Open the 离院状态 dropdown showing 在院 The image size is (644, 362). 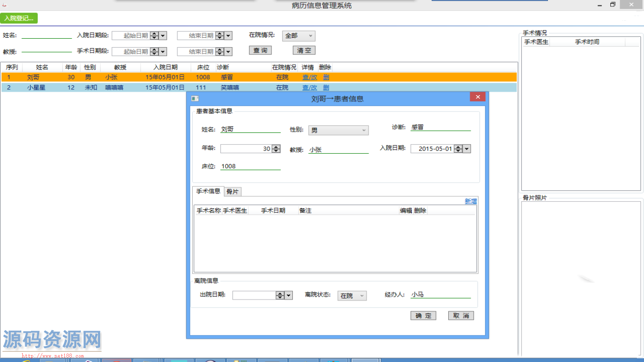(352, 296)
